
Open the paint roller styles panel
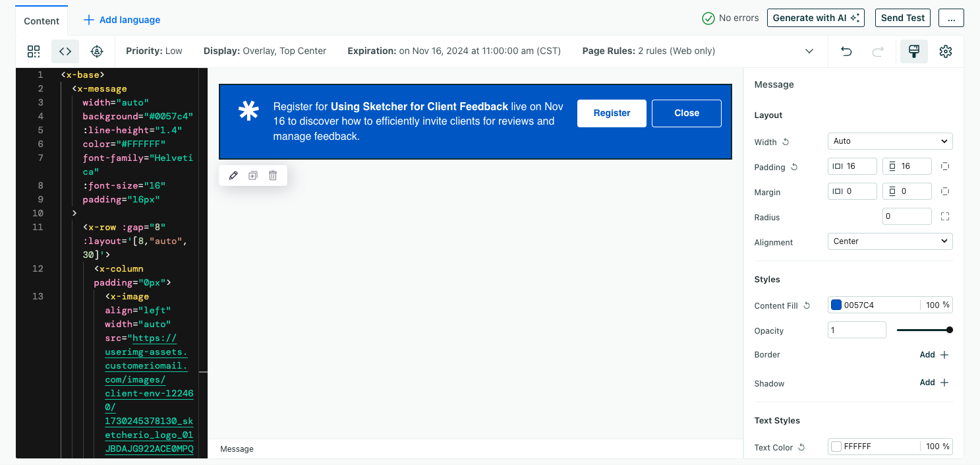tap(913, 51)
